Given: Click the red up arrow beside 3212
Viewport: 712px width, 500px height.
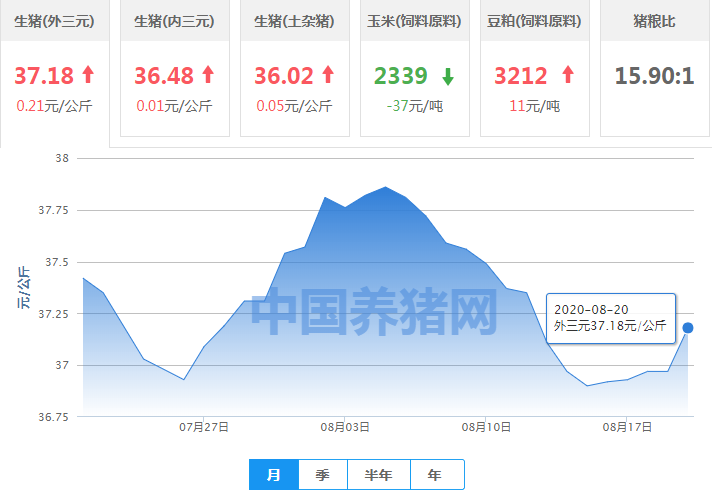Looking at the screenshot, I should click(568, 74).
